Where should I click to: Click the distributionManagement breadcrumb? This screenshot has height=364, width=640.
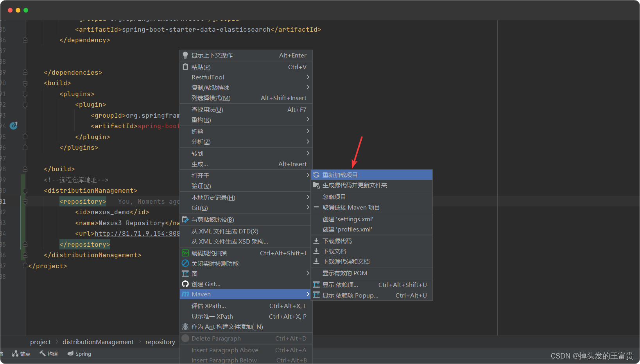[98, 342]
